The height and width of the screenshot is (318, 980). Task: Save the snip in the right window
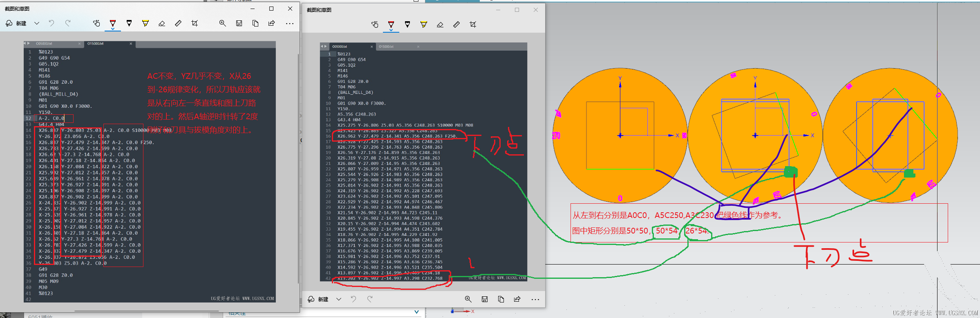pyautogui.click(x=485, y=299)
